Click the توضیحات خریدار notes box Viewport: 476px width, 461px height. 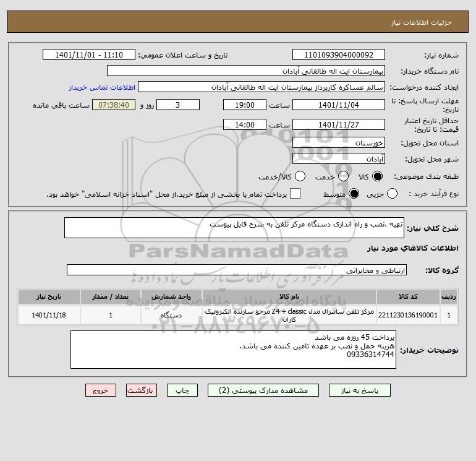(x=233, y=350)
